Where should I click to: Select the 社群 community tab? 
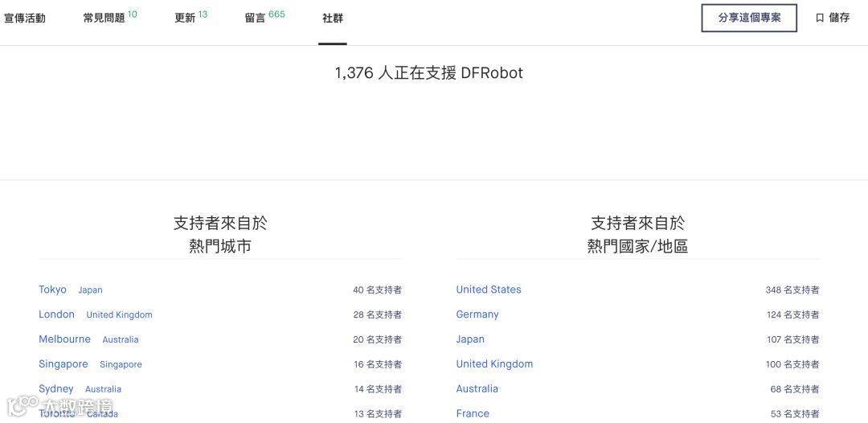pyautogui.click(x=333, y=18)
